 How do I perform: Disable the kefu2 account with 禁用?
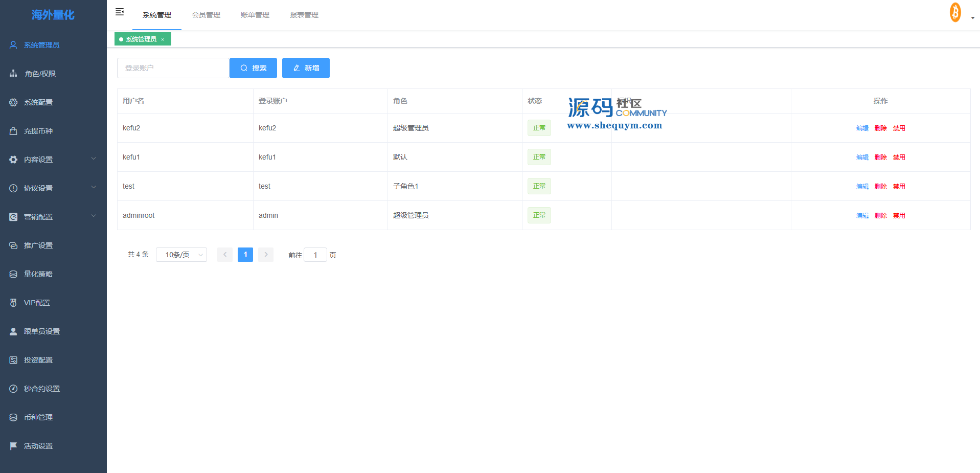click(899, 128)
